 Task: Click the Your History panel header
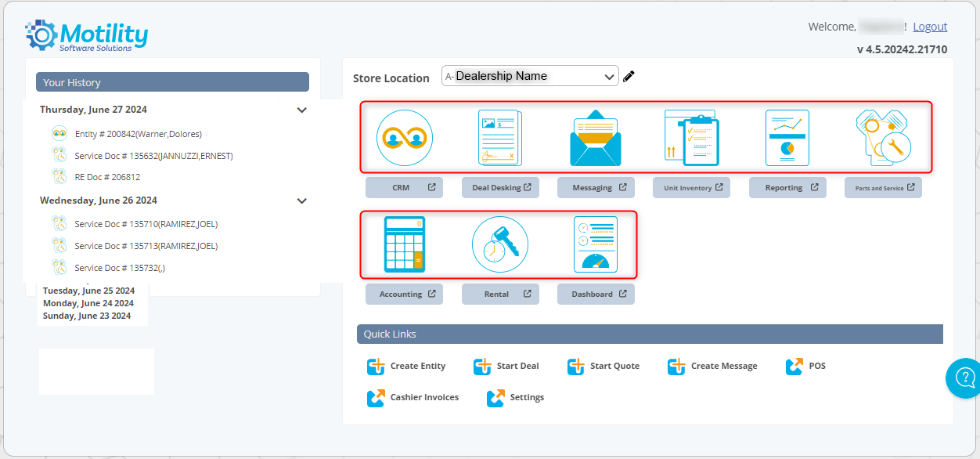tap(172, 82)
